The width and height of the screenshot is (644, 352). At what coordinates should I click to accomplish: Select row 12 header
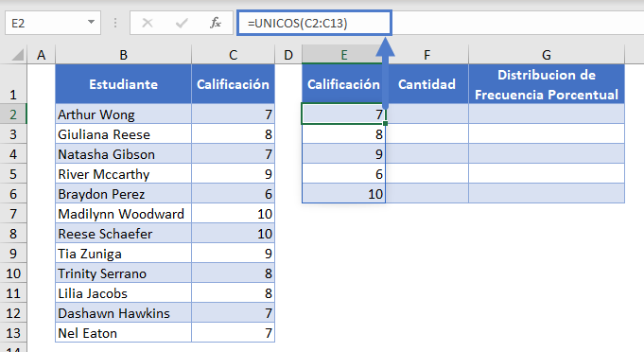tap(13, 313)
